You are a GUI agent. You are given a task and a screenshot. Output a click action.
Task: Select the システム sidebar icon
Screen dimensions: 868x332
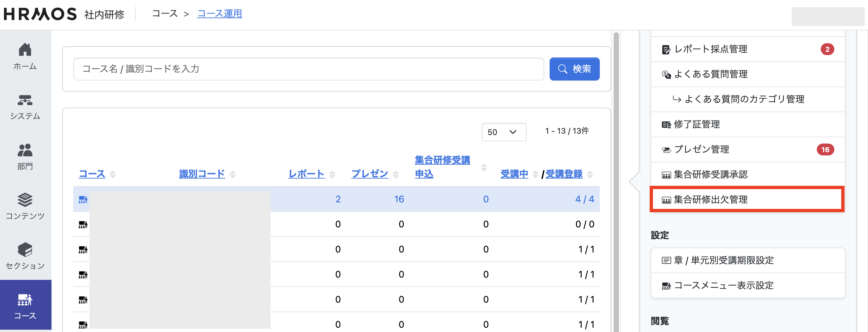pyautogui.click(x=25, y=105)
